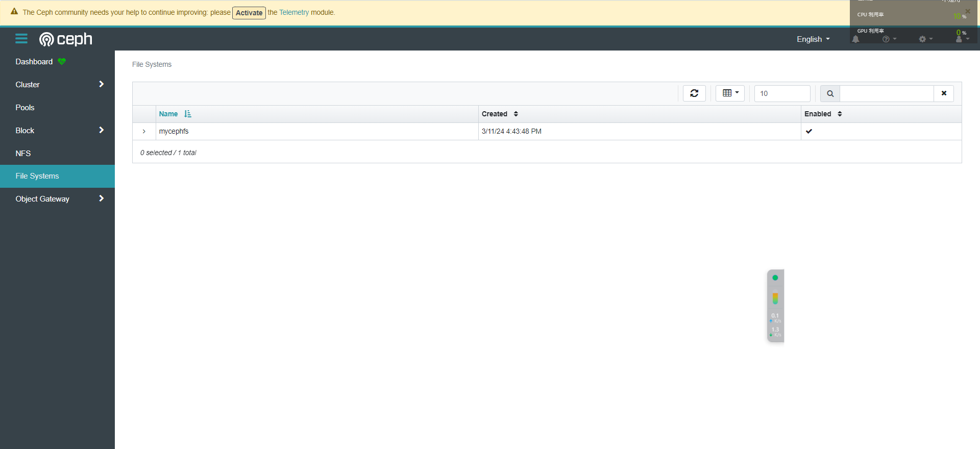Click the enabled checkmark for mycephfs

[x=809, y=131]
